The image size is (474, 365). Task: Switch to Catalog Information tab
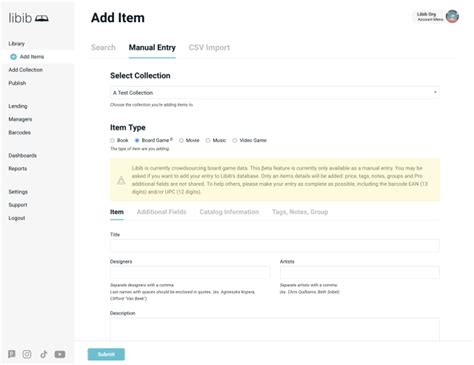229,212
